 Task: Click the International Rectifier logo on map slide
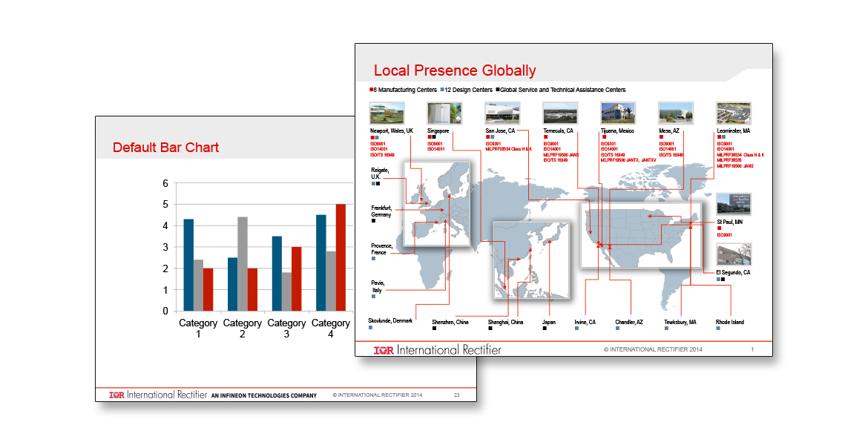point(438,349)
